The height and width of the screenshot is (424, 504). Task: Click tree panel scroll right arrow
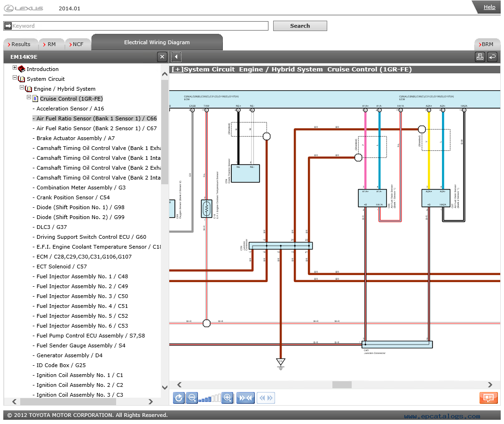[x=150, y=401]
